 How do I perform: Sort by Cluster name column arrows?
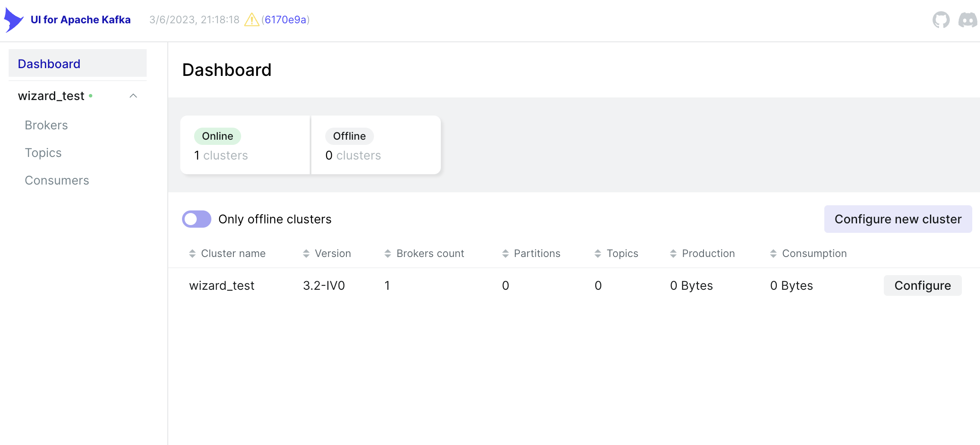point(192,254)
